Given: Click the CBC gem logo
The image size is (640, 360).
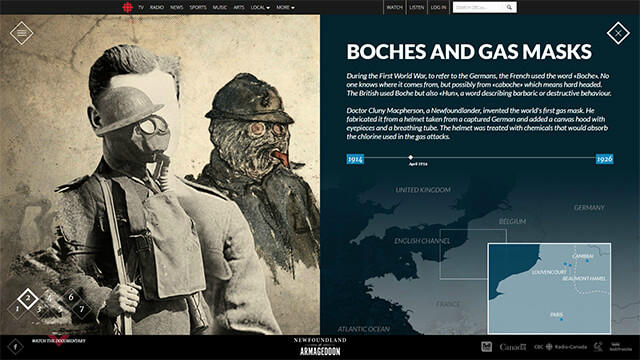Looking at the screenshot, I should [x=127, y=7].
